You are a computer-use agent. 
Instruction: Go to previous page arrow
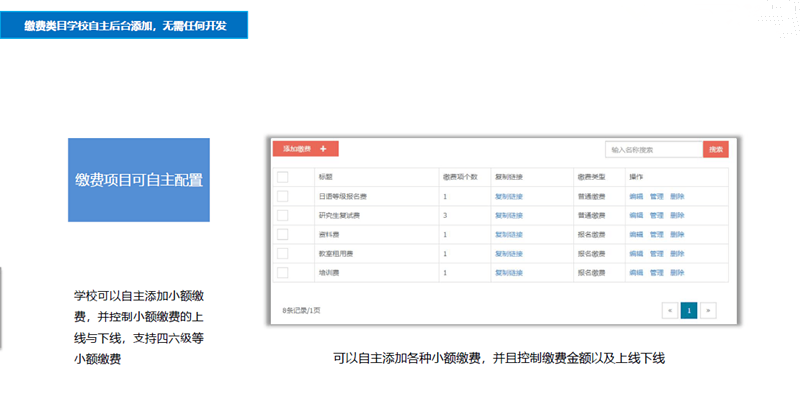pyautogui.click(x=670, y=310)
